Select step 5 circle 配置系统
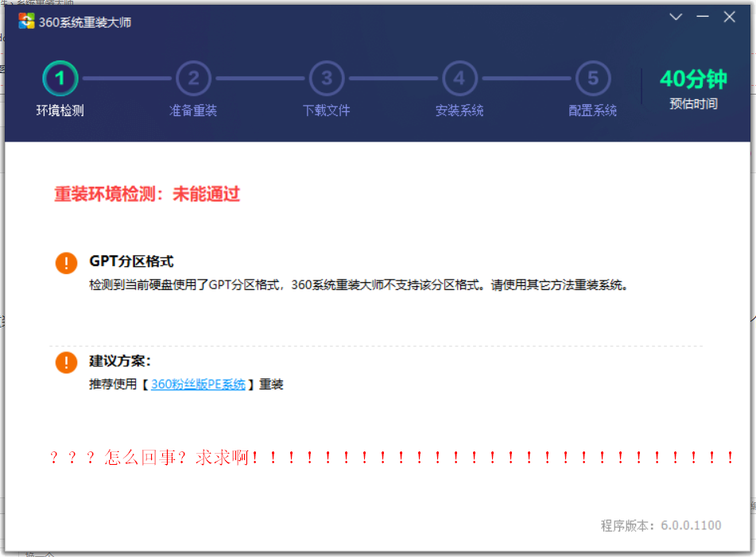 [592, 78]
